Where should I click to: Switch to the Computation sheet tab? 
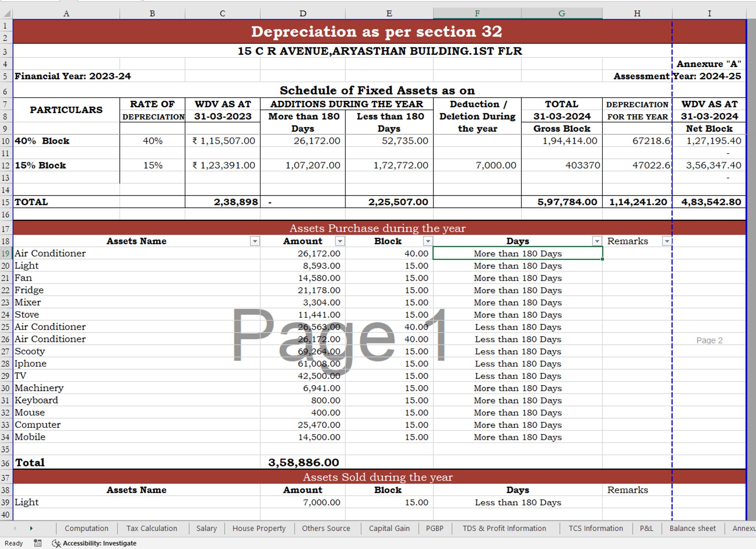(x=86, y=528)
